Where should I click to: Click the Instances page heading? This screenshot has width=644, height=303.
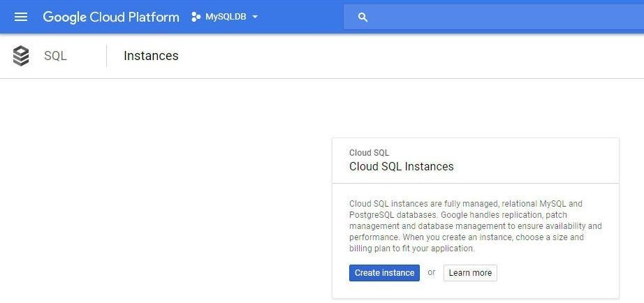tap(151, 56)
